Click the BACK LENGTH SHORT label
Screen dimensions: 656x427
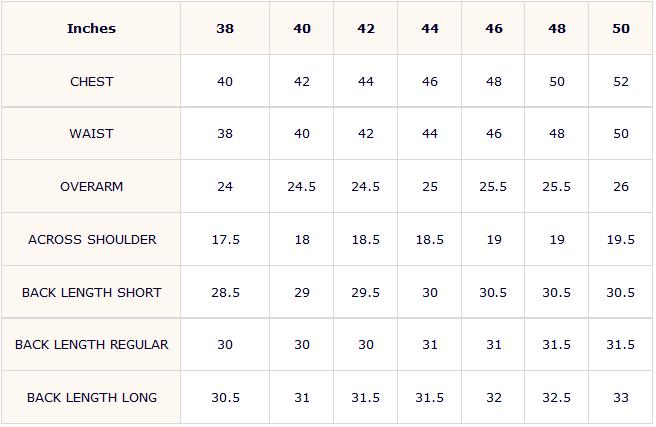[92, 293]
